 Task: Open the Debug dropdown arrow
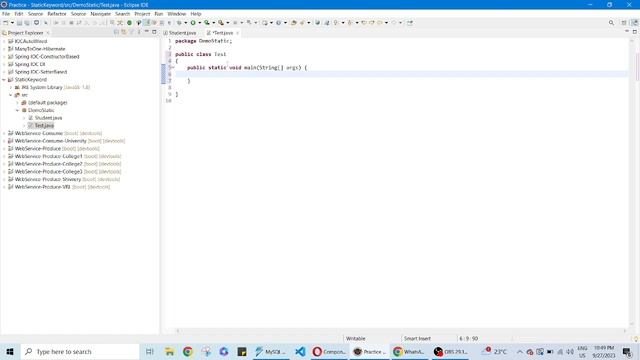186,23
